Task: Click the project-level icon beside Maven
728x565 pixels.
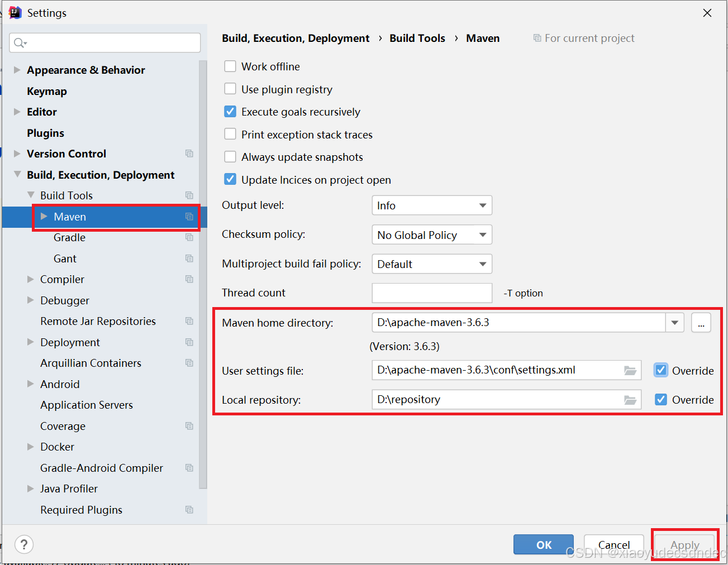Action: 189,217
